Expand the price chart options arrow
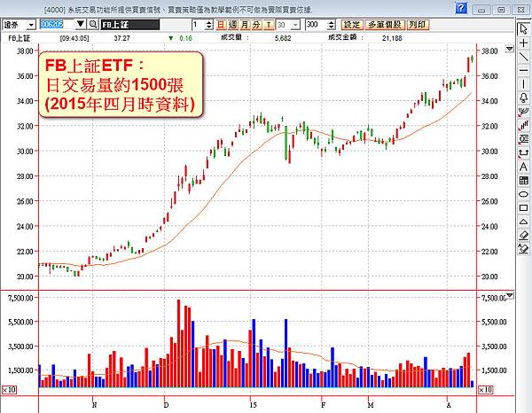The height and width of the screenshot is (413, 532). click(509, 49)
